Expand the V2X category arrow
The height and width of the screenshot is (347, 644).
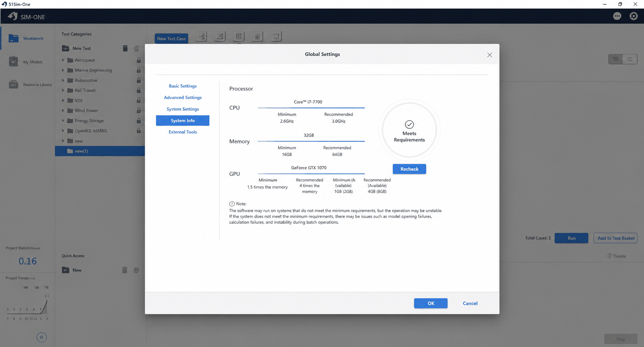[63, 101]
